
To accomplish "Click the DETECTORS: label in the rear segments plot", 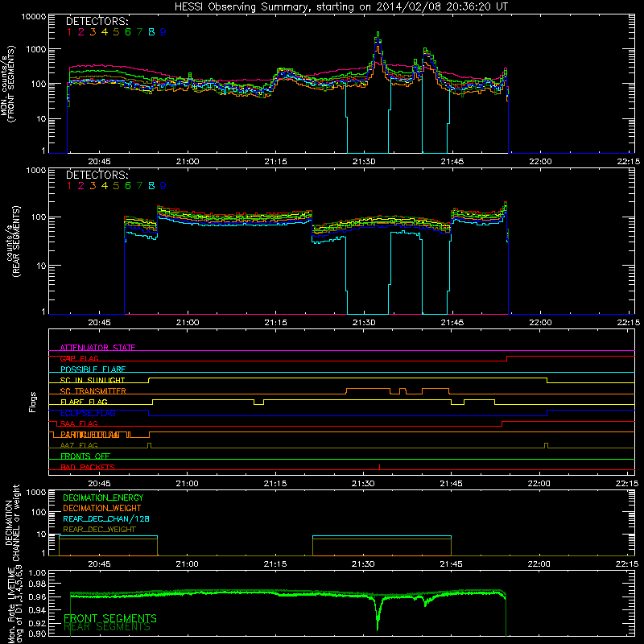I will coord(97,175).
